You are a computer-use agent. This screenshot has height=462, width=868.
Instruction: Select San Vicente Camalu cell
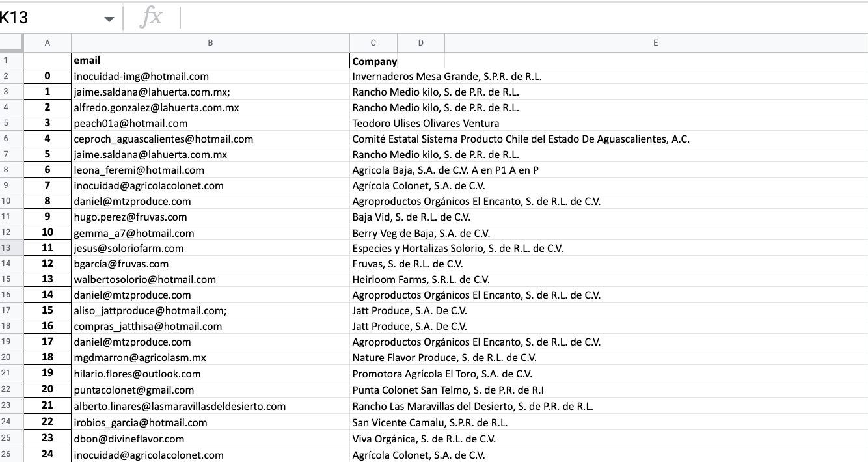(x=429, y=422)
